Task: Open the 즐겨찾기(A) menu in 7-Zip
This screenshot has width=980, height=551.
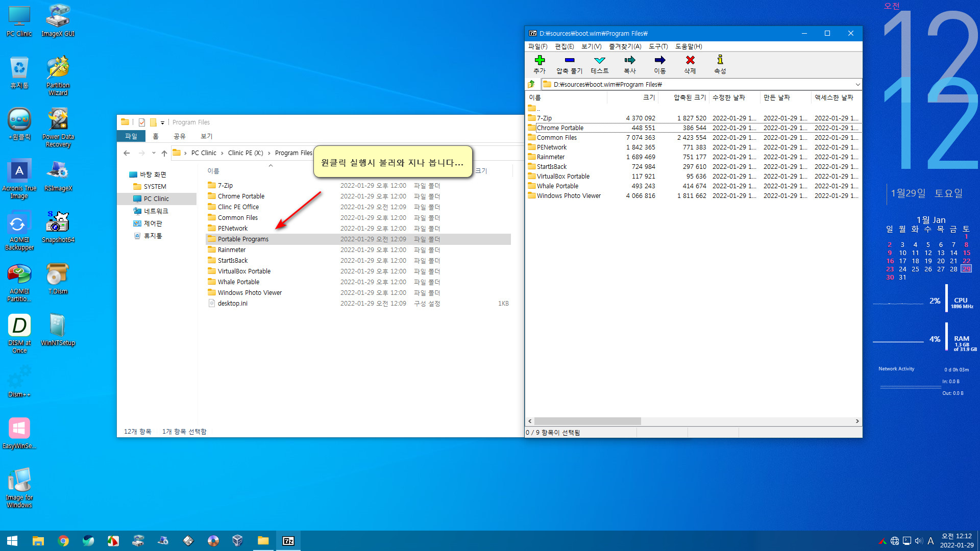Action: point(625,46)
